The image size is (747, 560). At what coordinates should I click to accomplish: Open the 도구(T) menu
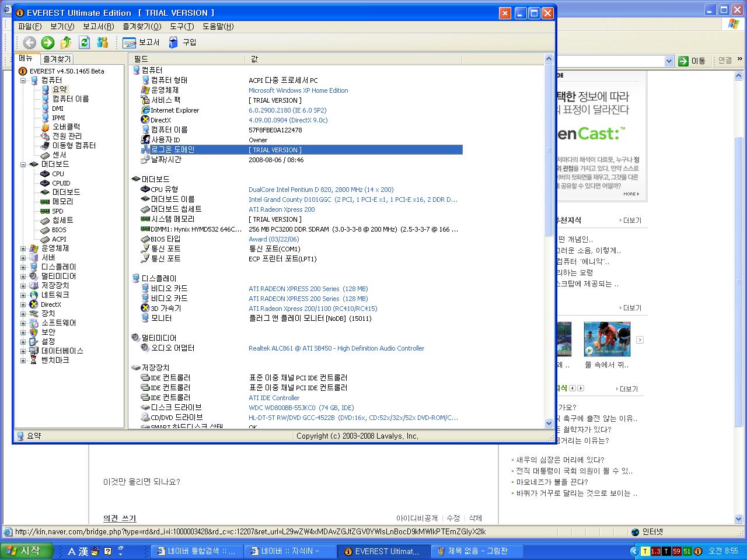pos(181,26)
